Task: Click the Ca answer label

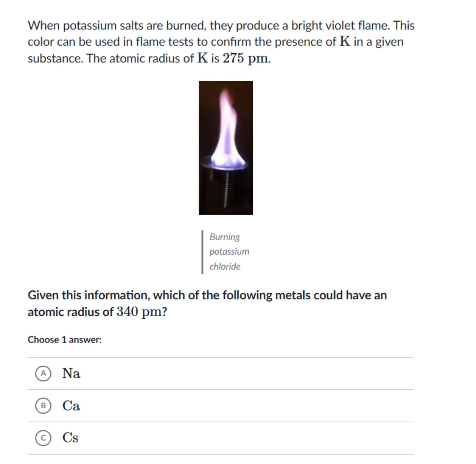Action: pos(71,406)
